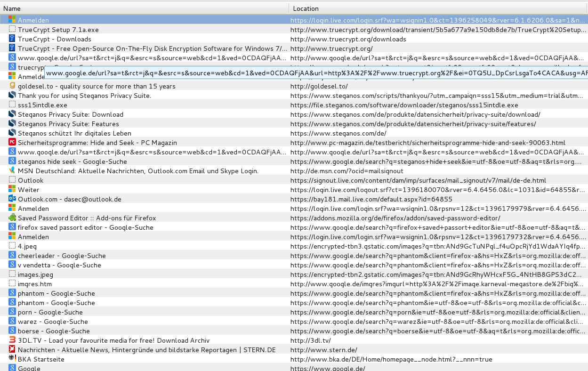Select the 'porn - Google-Suche' entry
Screen dimensions: 588x371
pyautogui.click(x=294, y=312)
